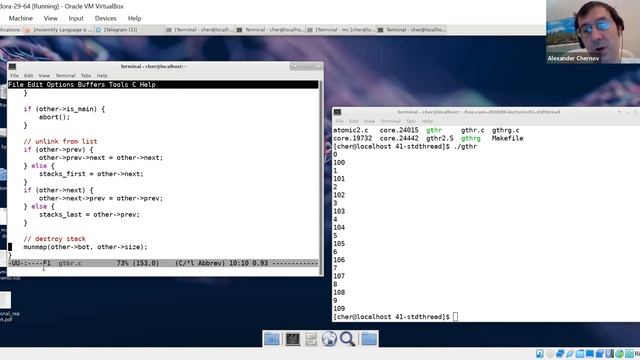
Task: Switch to '[Terminal - cher@localh...' taskbar entry
Action: click(200, 30)
